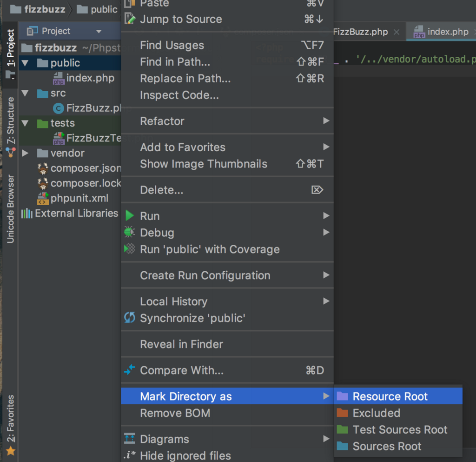Click the '/../vendor/autoload.p' string in editor
This screenshot has height=462, width=476.
416,59
